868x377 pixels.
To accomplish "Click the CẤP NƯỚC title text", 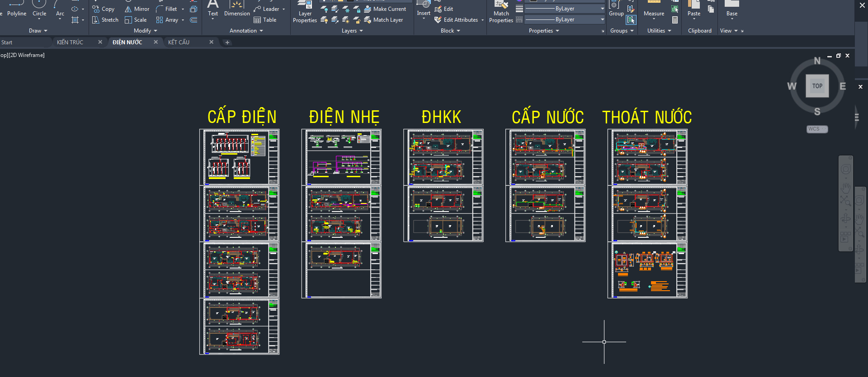I will 547,117.
